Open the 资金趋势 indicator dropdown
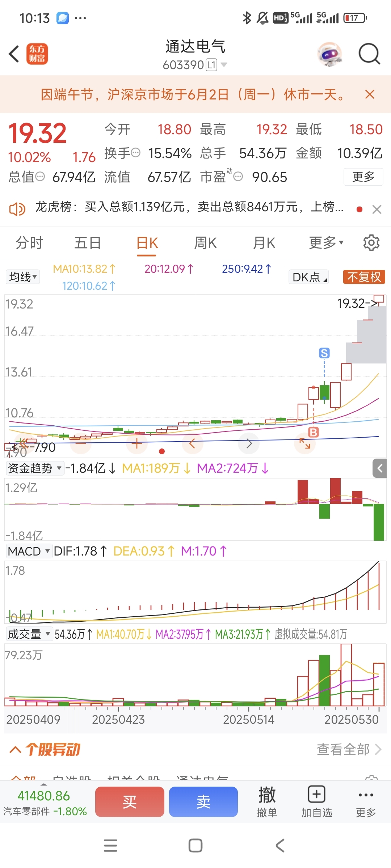Image resolution: width=391 pixels, height=868 pixels. [x=35, y=468]
